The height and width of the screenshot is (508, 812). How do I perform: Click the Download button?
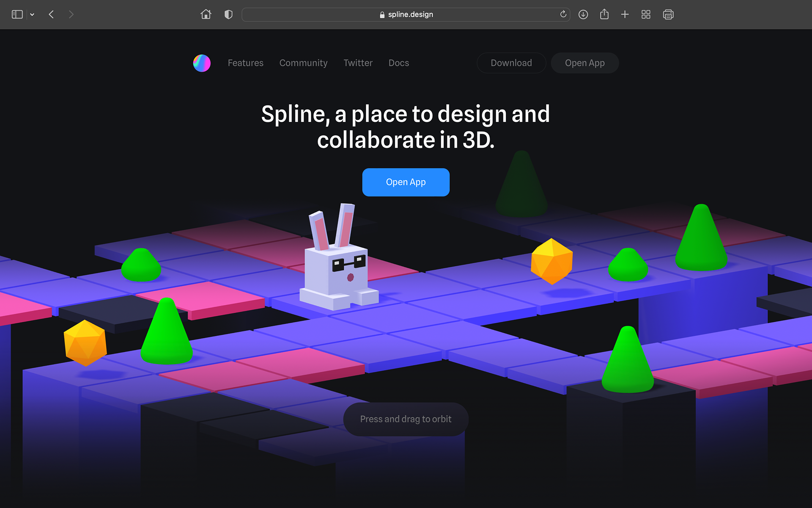511,63
